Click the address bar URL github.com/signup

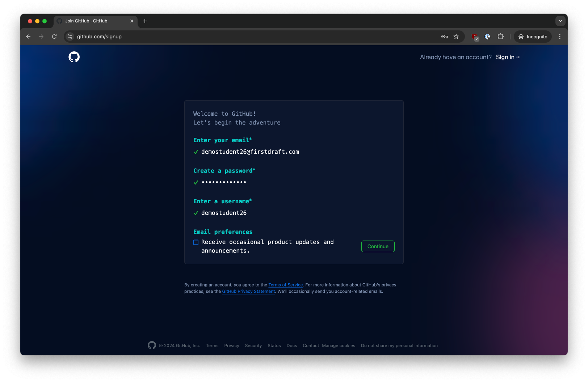coord(99,37)
